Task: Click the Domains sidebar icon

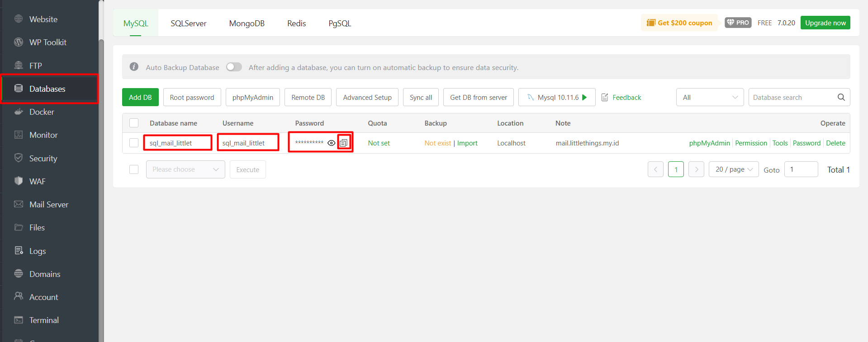Action: [x=19, y=273]
